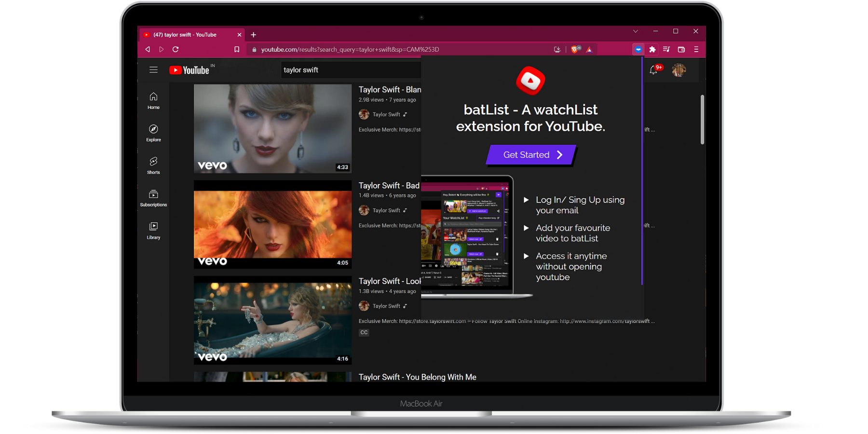Click the CC badge on third video
Image resolution: width=868 pixels, height=434 pixels.
364,332
